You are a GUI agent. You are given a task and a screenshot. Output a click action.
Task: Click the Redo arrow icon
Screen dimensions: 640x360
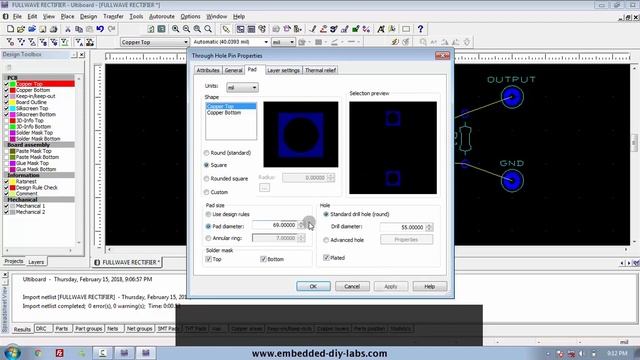[x=111, y=29]
